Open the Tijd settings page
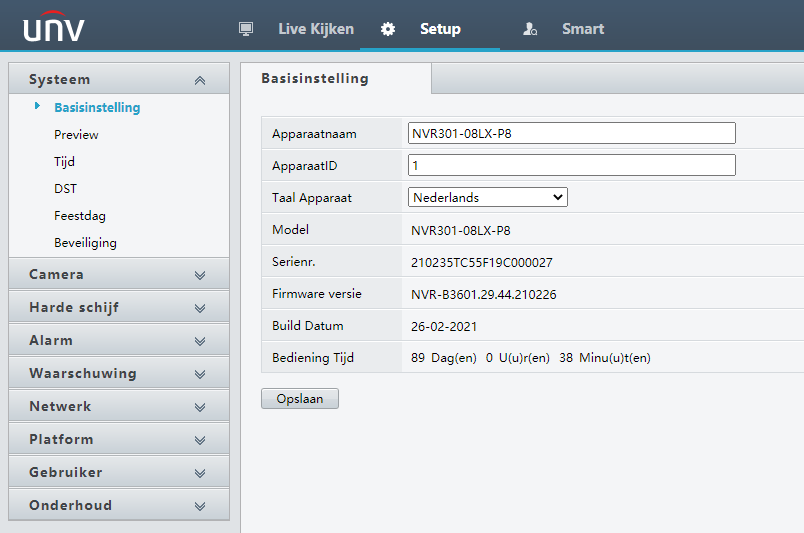The image size is (804, 533). [x=64, y=162]
